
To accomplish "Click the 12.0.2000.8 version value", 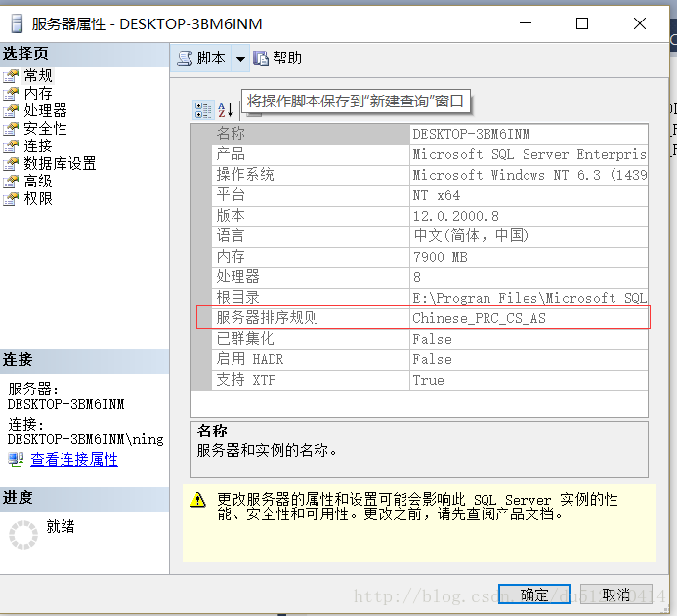I will [456, 216].
